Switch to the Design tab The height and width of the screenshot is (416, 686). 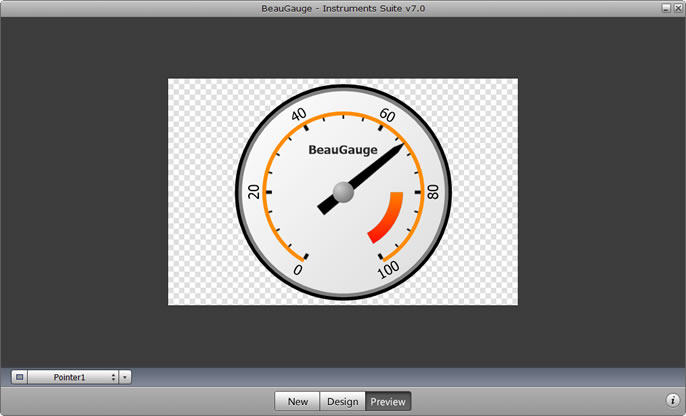343,401
